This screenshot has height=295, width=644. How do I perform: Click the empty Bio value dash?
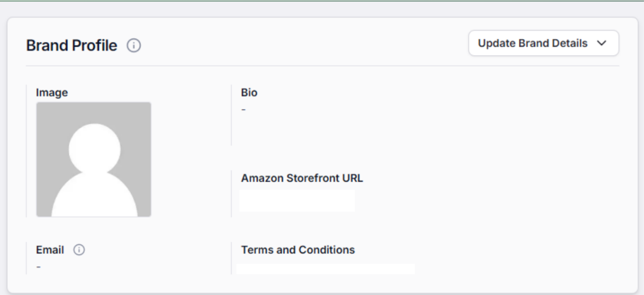[243, 110]
